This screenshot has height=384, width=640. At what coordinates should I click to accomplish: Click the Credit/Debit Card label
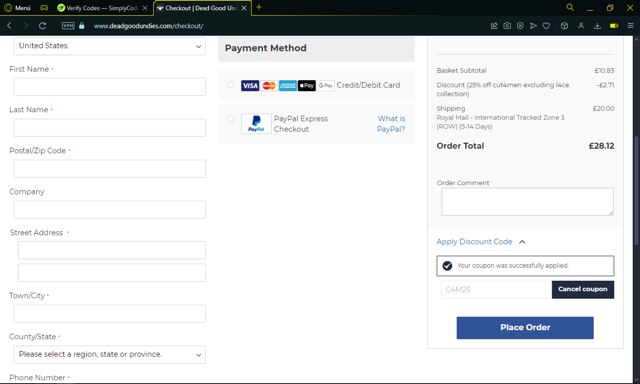(x=368, y=85)
